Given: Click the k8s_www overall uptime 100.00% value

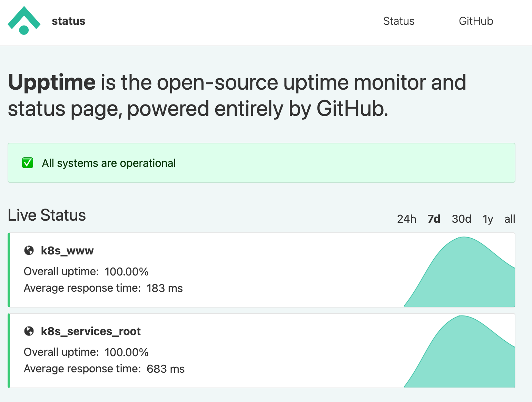Looking at the screenshot, I should [x=127, y=272].
